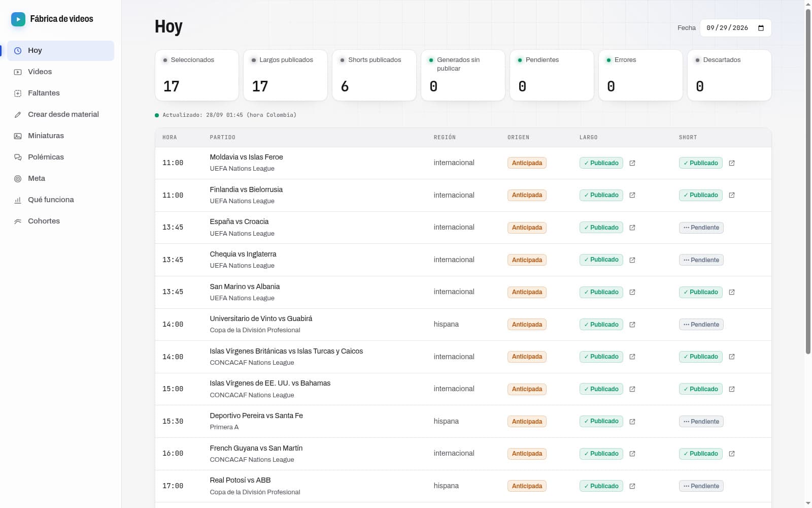The width and height of the screenshot is (812, 508).
Task: Select the Generados sin publicar card
Action: point(463,75)
